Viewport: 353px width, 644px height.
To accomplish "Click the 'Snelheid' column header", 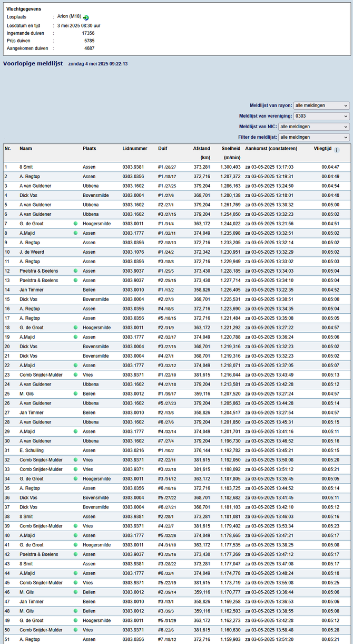I will [231, 149].
